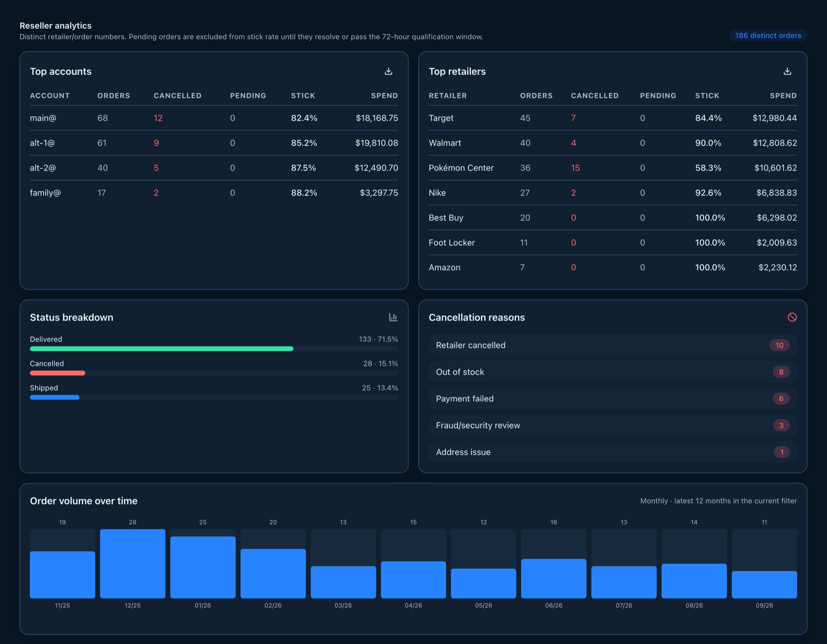827x644 pixels.
Task: Click the 11/25 order volume bar
Action: (62, 575)
